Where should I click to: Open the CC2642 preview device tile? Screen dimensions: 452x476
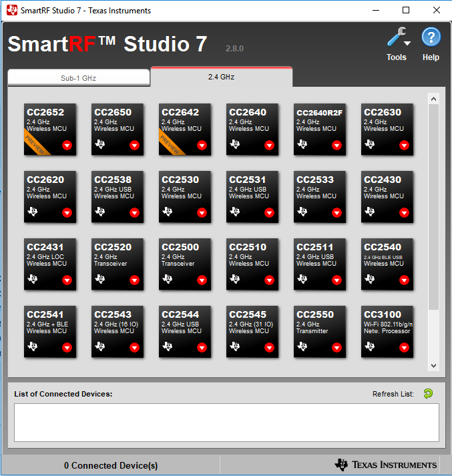(185, 130)
